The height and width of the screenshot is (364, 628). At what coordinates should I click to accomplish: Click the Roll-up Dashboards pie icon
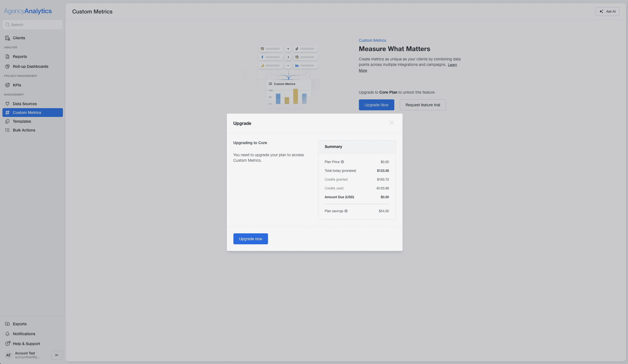pos(7,66)
